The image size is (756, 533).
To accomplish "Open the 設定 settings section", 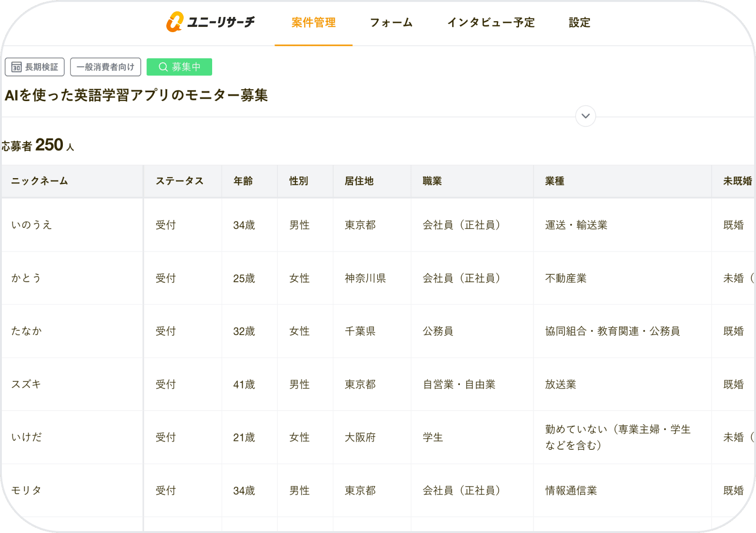I will [580, 22].
